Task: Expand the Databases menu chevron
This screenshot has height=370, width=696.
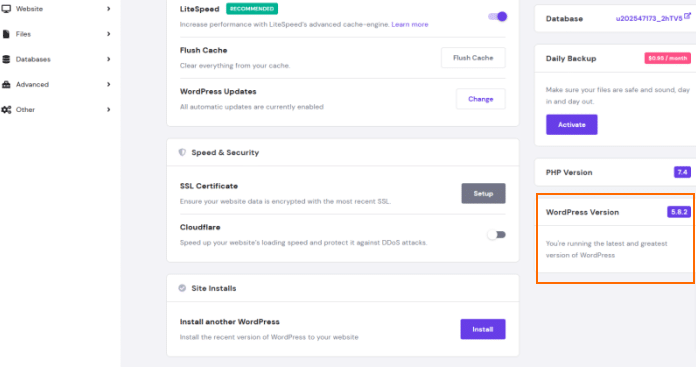Action: coord(109,59)
